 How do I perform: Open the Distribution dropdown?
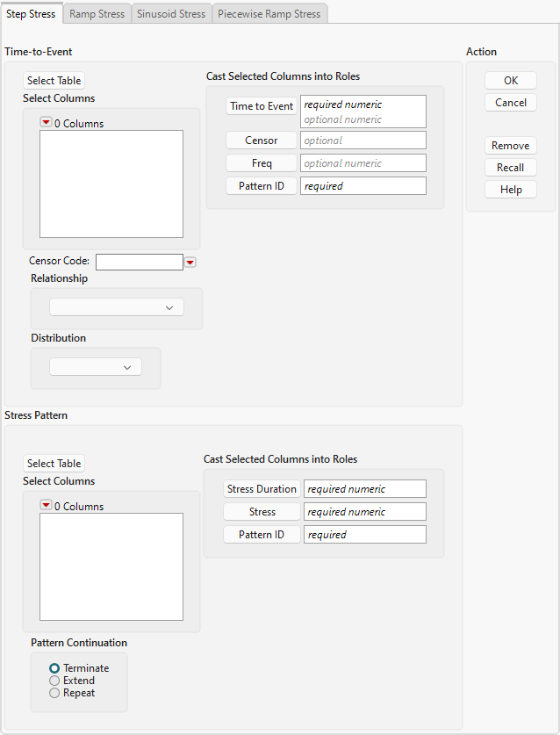96,367
